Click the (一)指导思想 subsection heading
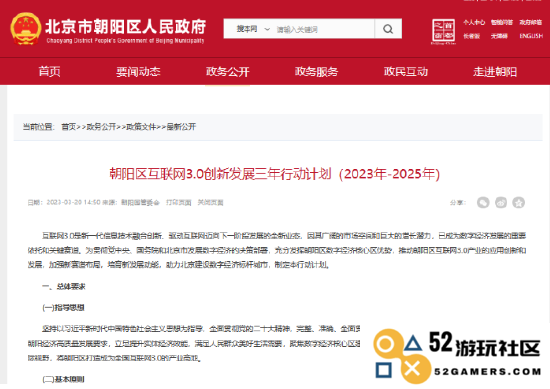The height and width of the screenshot is (389, 550). pyautogui.click(x=63, y=308)
